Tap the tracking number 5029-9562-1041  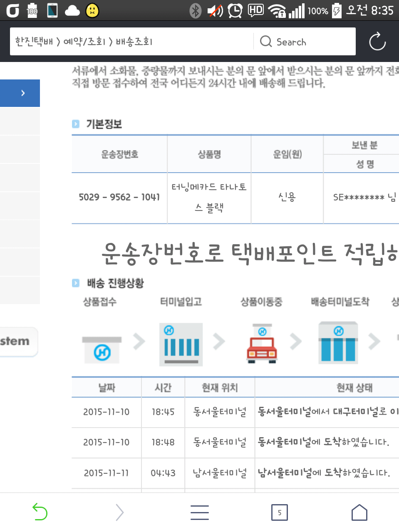[119, 197]
